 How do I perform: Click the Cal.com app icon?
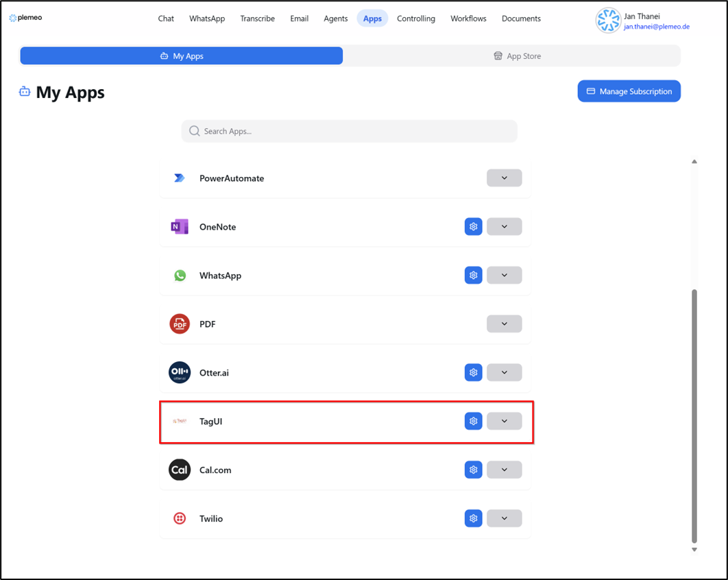click(179, 470)
